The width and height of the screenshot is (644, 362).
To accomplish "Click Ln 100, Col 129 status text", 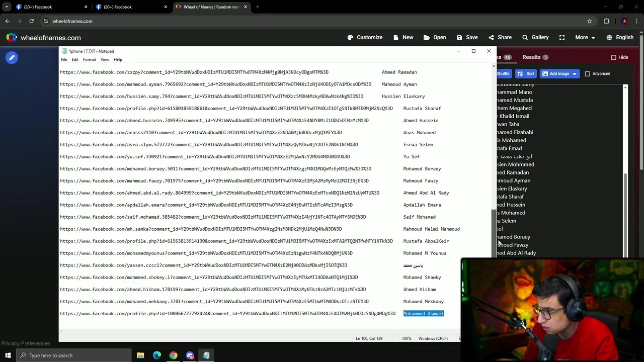I will (x=369, y=338).
